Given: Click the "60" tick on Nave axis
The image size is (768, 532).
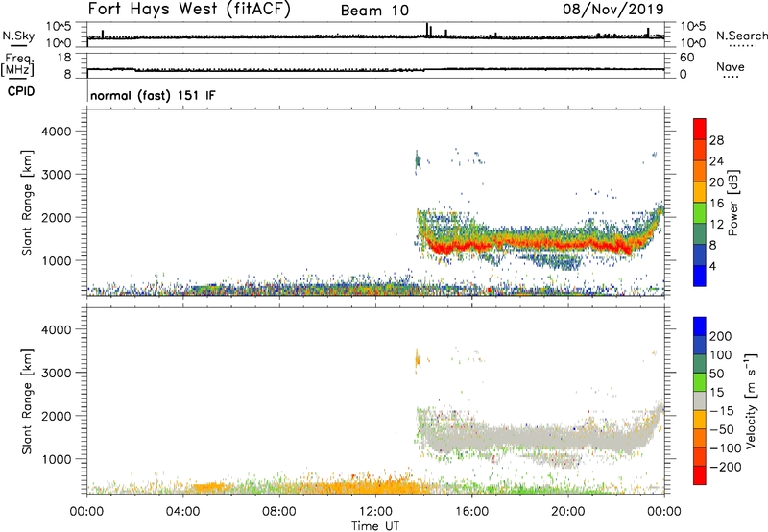Looking at the screenshot, I should coord(687,58).
